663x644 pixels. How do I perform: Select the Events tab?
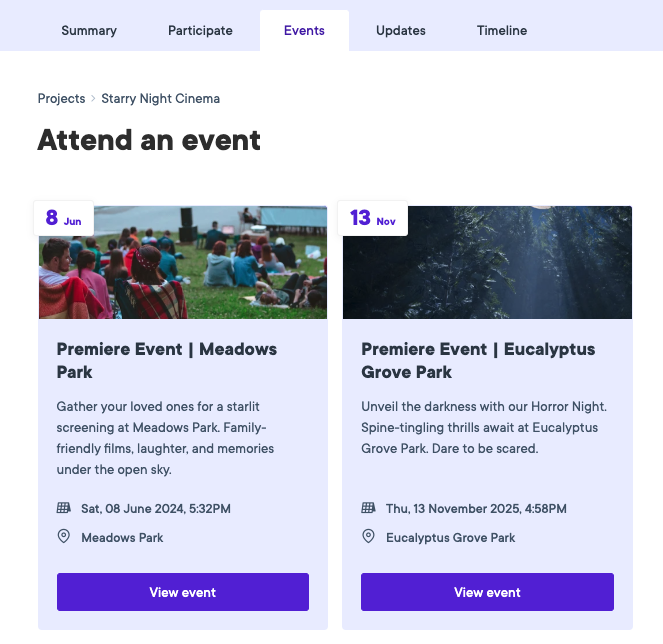tap(304, 30)
